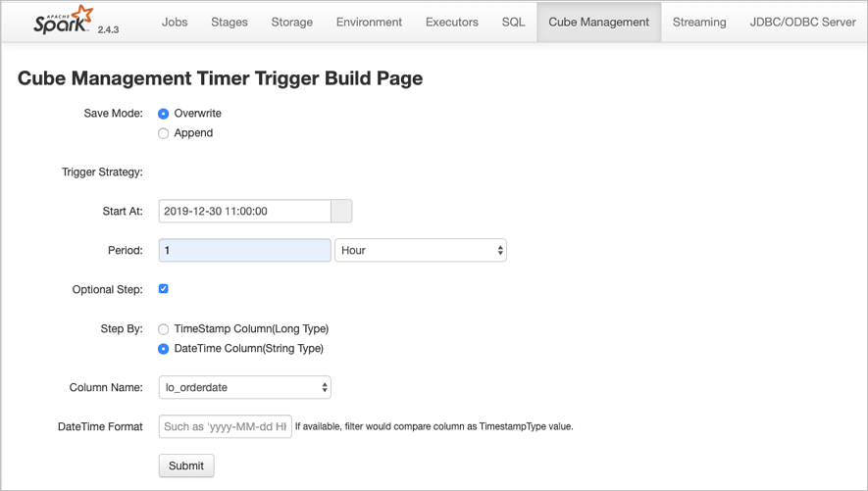Click the Apache Spark logo
868x491 pixels.
click(63, 20)
